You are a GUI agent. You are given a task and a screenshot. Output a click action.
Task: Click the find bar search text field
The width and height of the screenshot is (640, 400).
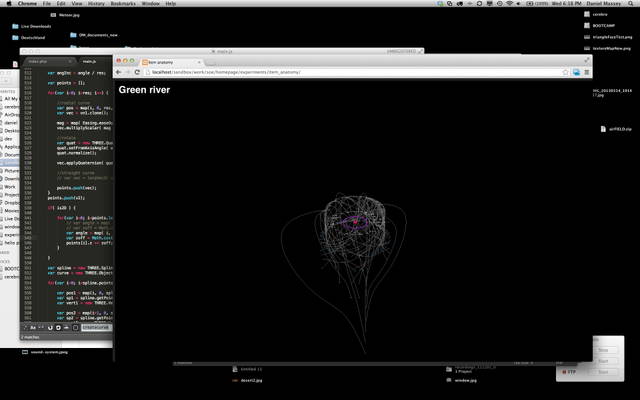pyautogui.click(x=96, y=327)
